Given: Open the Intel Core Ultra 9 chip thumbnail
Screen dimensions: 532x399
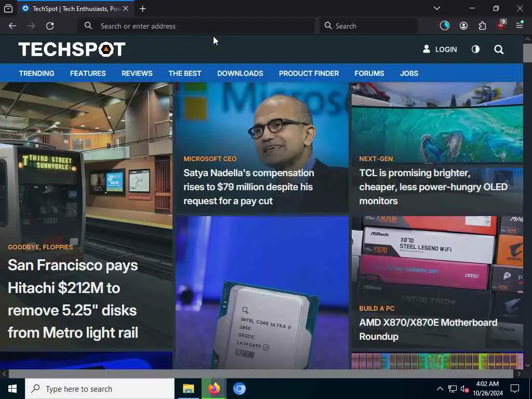Looking at the screenshot, I should pyautogui.click(x=262, y=292).
